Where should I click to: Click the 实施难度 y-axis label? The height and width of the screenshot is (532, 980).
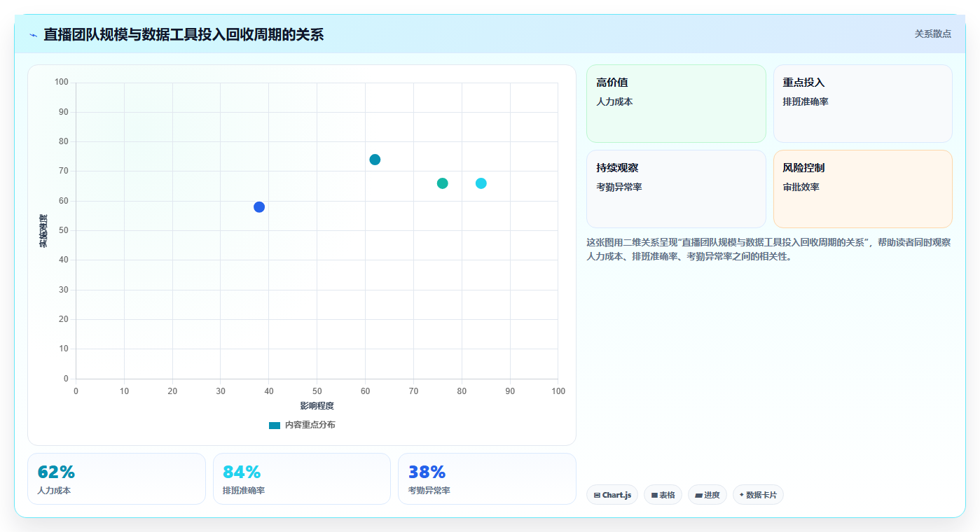(43, 231)
